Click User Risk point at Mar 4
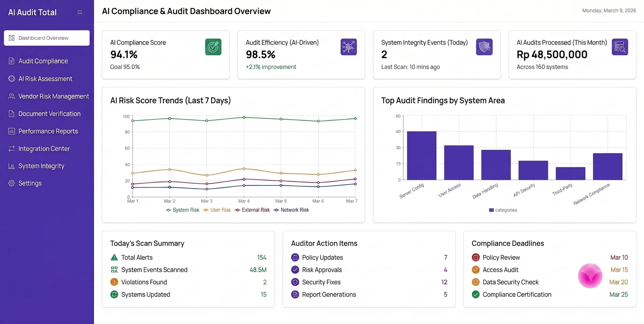This screenshot has height=324, width=644. [x=244, y=169]
